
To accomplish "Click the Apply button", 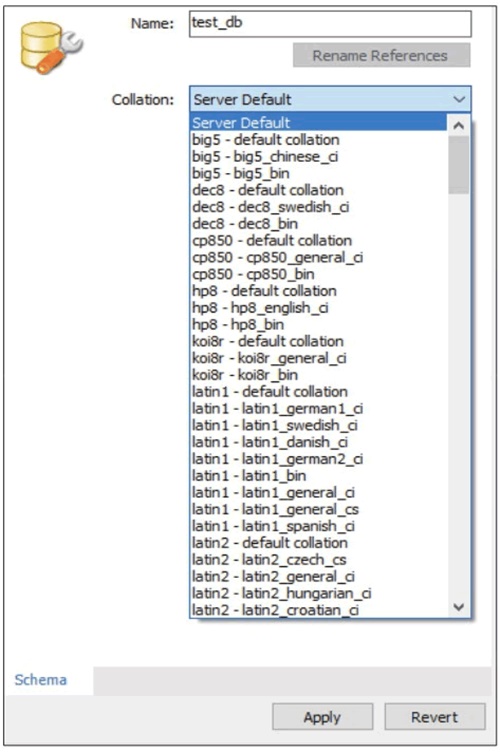I will (322, 717).
